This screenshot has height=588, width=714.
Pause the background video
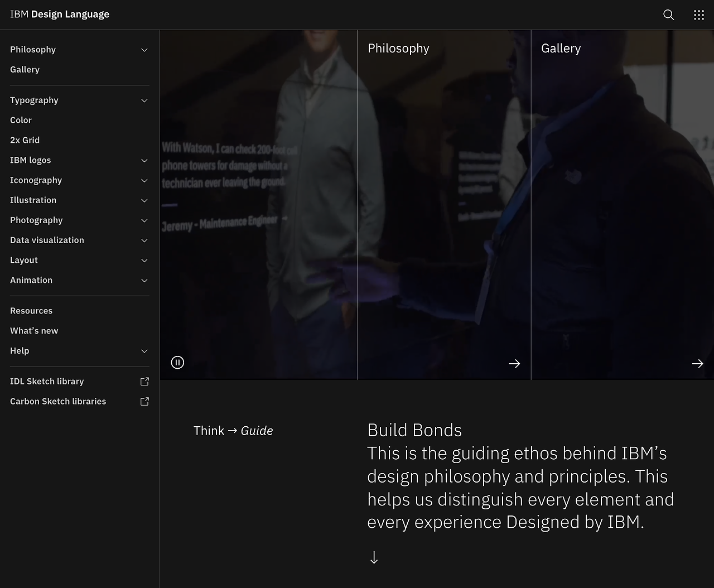click(177, 362)
